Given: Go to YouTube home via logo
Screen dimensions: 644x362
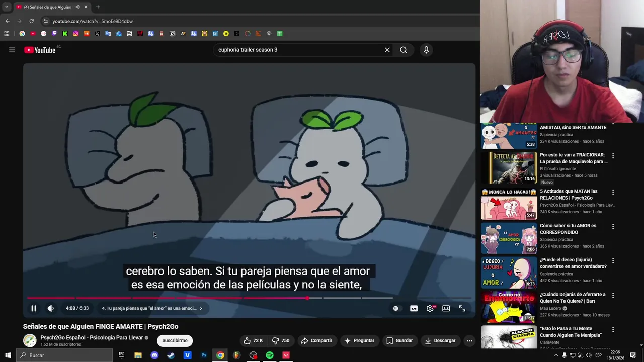Looking at the screenshot, I should coord(40,50).
